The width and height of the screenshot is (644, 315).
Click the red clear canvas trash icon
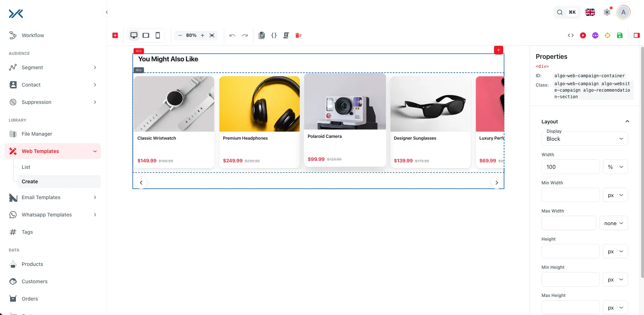(x=299, y=35)
